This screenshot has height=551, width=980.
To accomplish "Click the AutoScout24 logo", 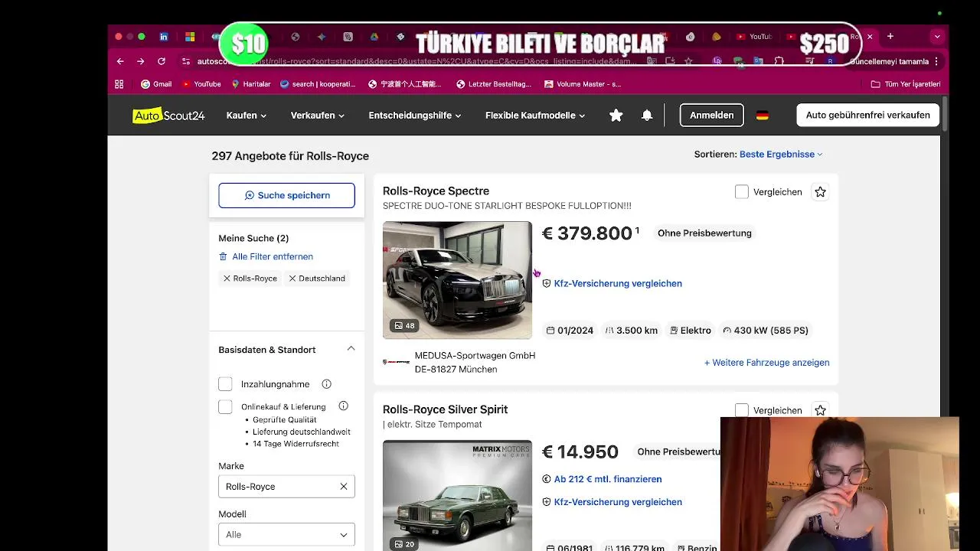I will point(168,116).
